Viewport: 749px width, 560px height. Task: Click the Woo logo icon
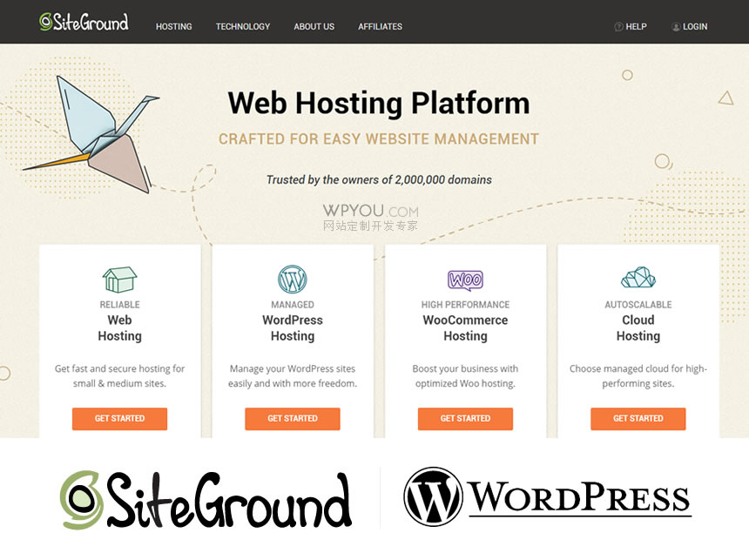[465, 280]
